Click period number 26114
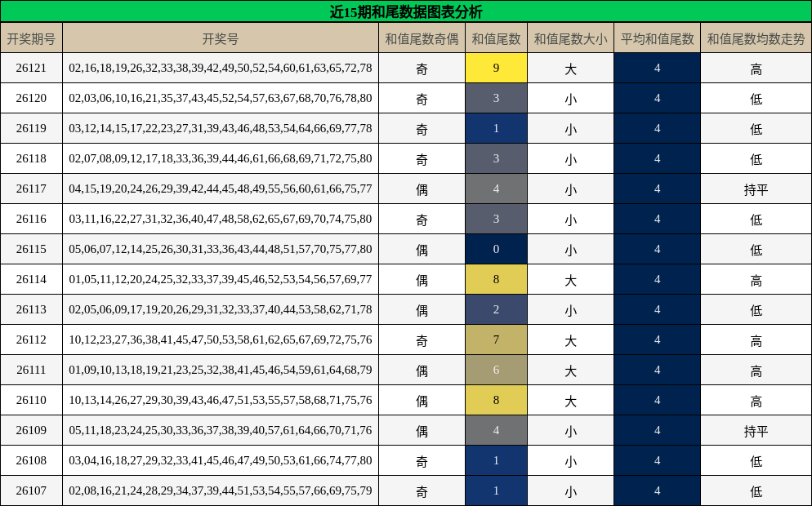The image size is (812, 506). tap(31, 279)
